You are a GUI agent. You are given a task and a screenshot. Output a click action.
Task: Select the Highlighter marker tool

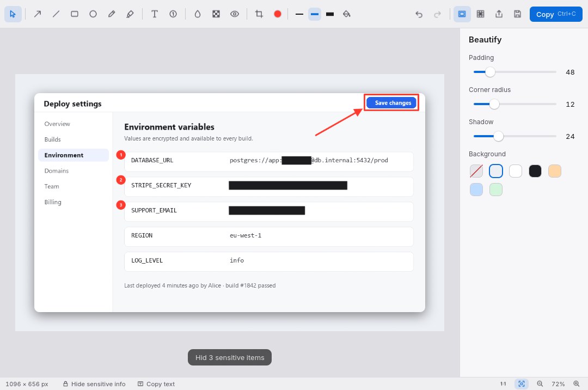pos(130,14)
